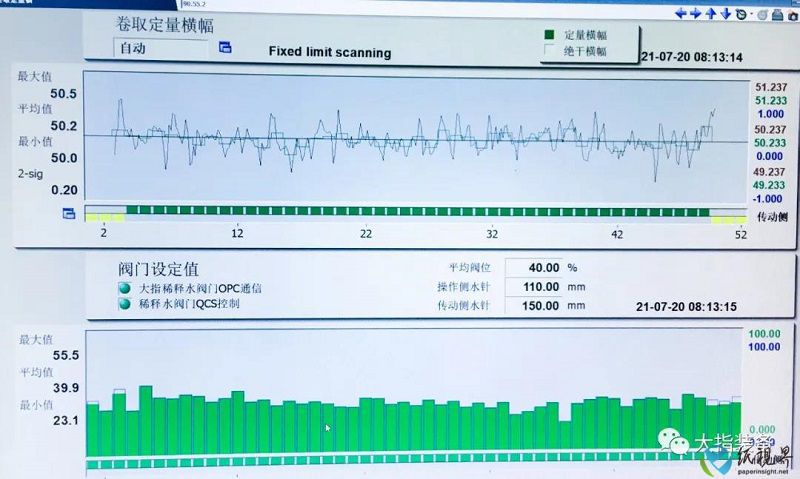Click x-axis zone label 12
Viewport: 800px width, 479px height.
(x=237, y=234)
